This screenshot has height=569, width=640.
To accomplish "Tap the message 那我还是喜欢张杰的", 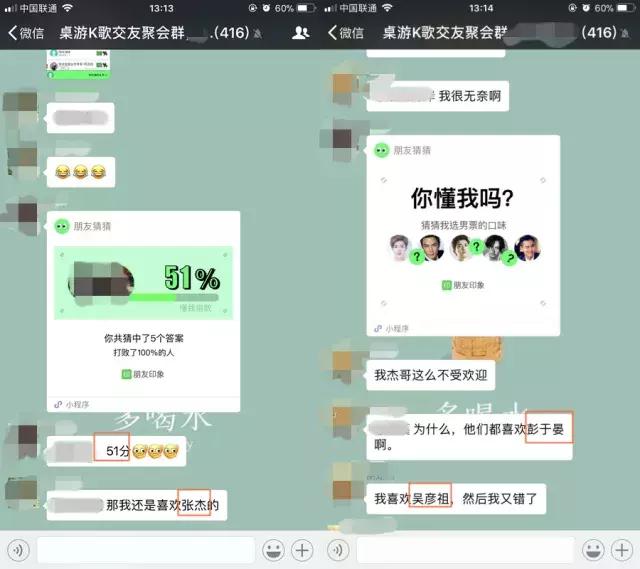I will tap(137, 505).
